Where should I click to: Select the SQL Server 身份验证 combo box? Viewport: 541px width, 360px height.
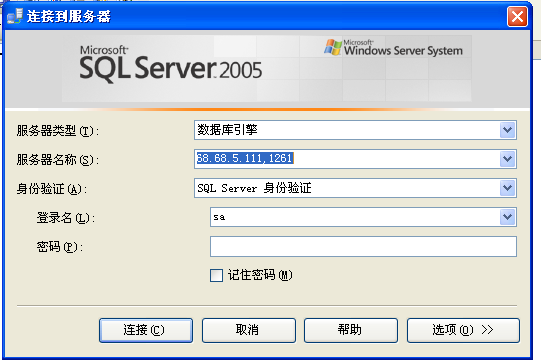(x=355, y=188)
